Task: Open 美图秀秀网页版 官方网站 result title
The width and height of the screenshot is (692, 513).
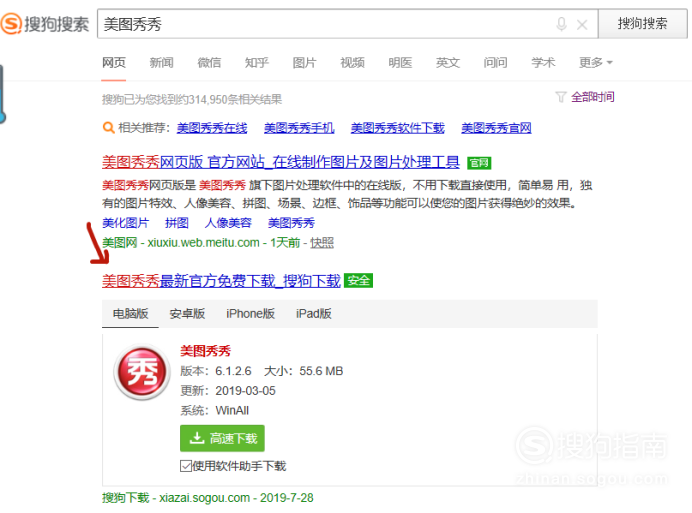Action: click(281, 162)
